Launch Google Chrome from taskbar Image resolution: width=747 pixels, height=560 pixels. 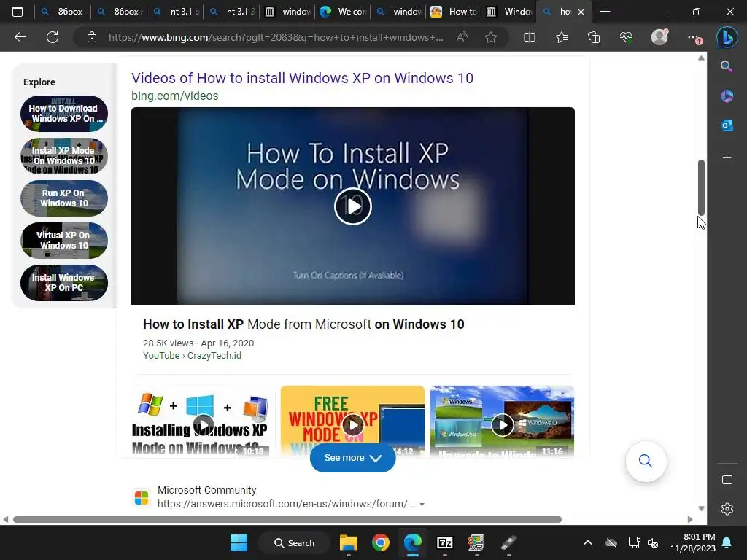coord(380,542)
